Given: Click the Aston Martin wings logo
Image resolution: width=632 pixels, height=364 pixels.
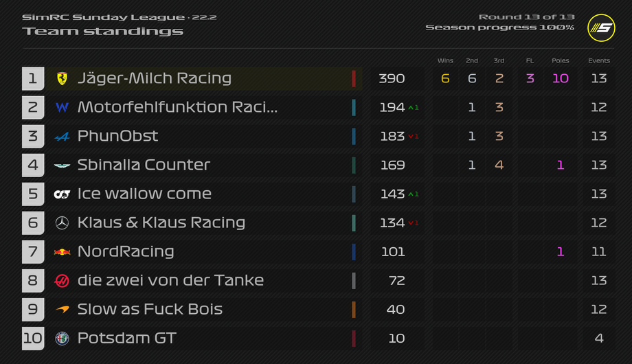Looking at the screenshot, I should (x=62, y=166).
